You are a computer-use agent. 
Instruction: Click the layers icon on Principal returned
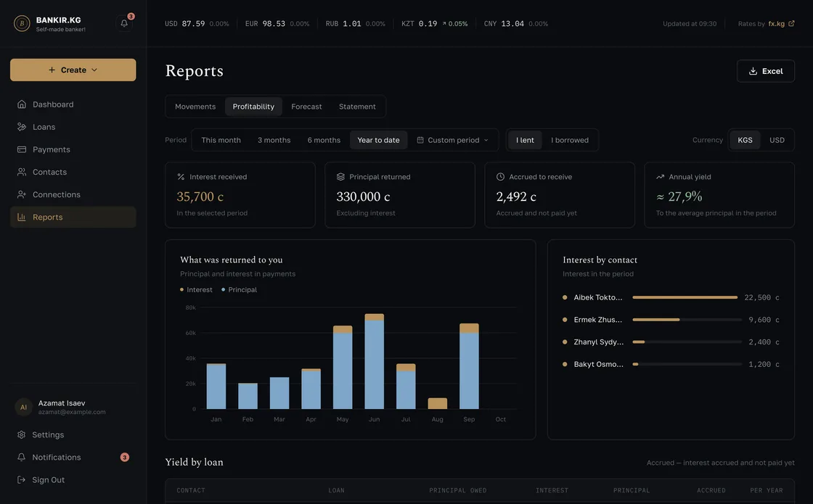click(x=340, y=177)
